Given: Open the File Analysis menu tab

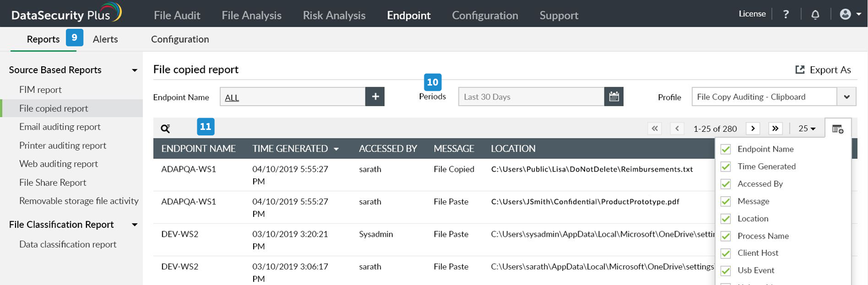Looking at the screenshot, I should [x=251, y=16].
